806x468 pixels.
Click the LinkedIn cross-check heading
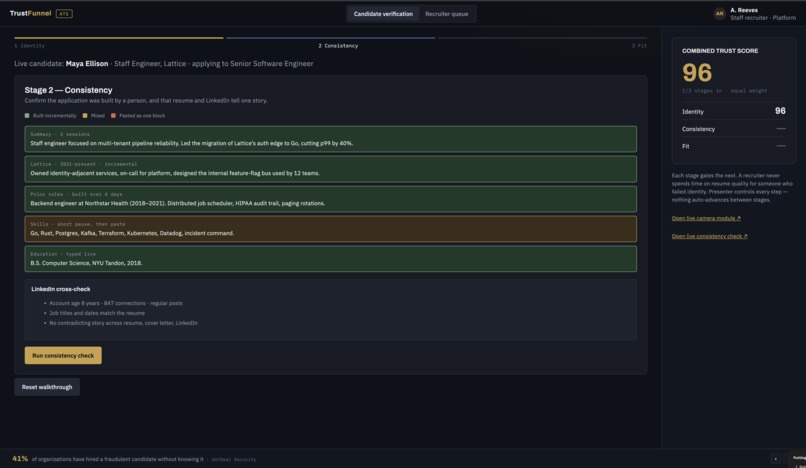pyautogui.click(x=61, y=289)
